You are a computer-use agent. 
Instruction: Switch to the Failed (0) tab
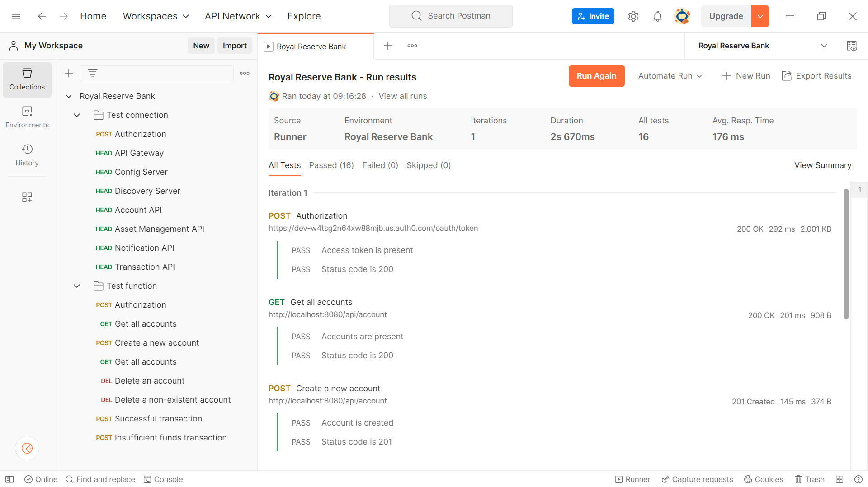tap(380, 165)
